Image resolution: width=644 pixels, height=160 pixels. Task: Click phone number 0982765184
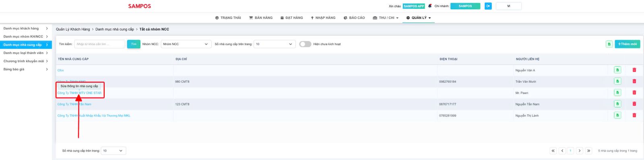pyautogui.click(x=448, y=82)
